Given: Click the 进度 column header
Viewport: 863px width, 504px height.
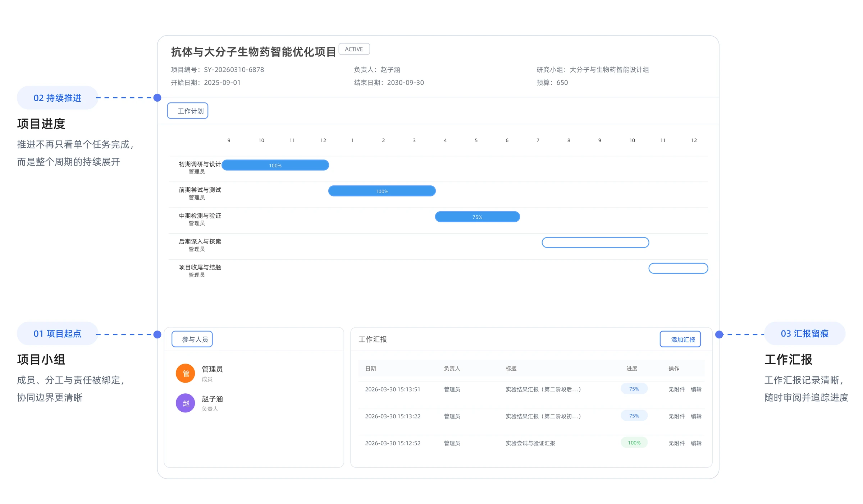Looking at the screenshot, I should click(632, 369).
